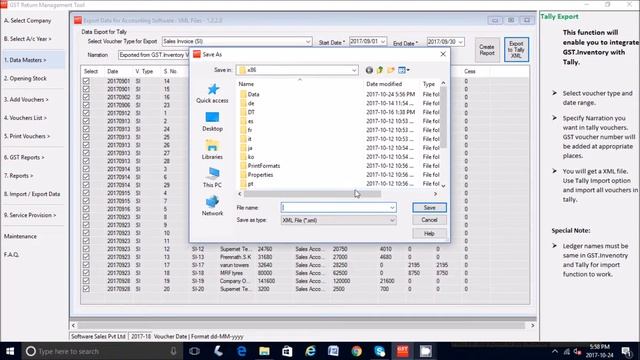Go to Desktop in Save As sidebar

pos(212,121)
